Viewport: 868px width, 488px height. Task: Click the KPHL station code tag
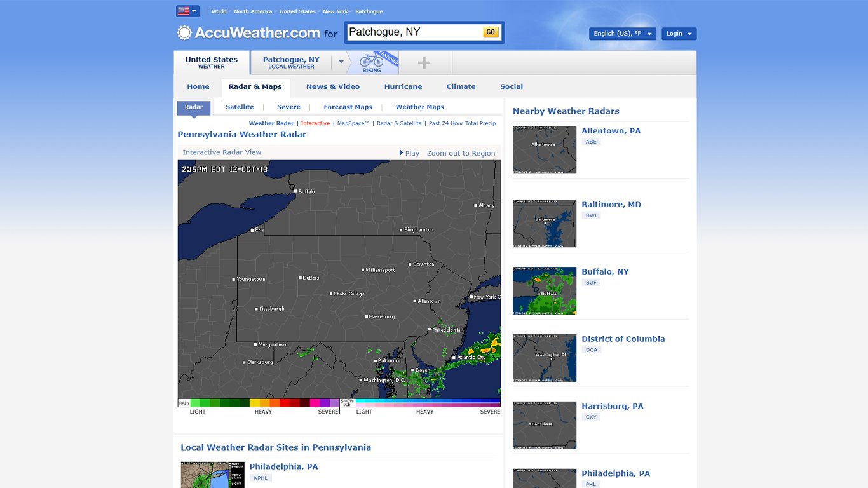(261, 478)
